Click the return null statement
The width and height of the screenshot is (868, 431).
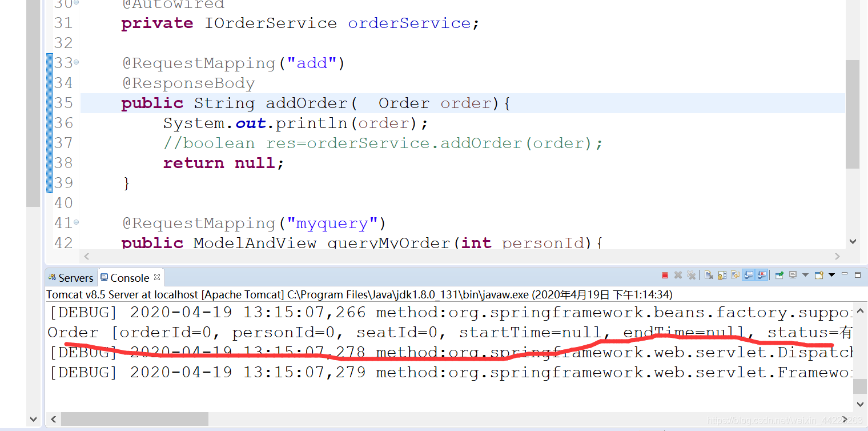(223, 163)
